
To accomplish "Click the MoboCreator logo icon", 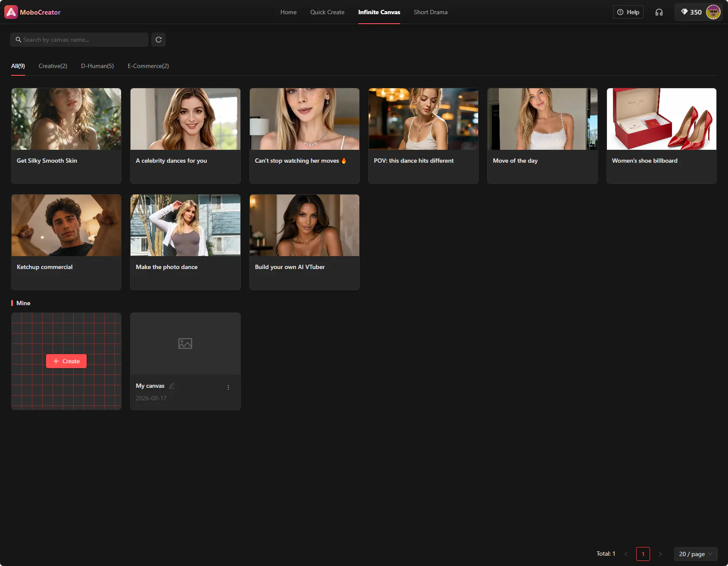I will point(11,12).
